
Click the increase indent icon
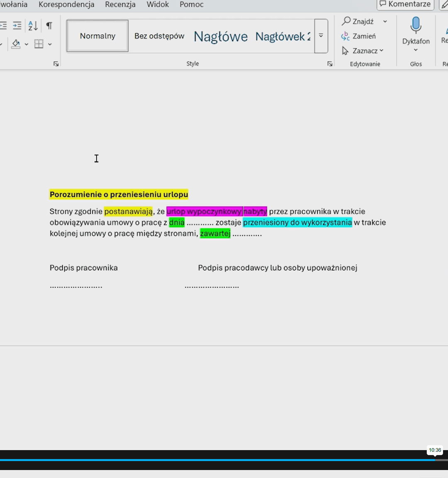[17, 26]
